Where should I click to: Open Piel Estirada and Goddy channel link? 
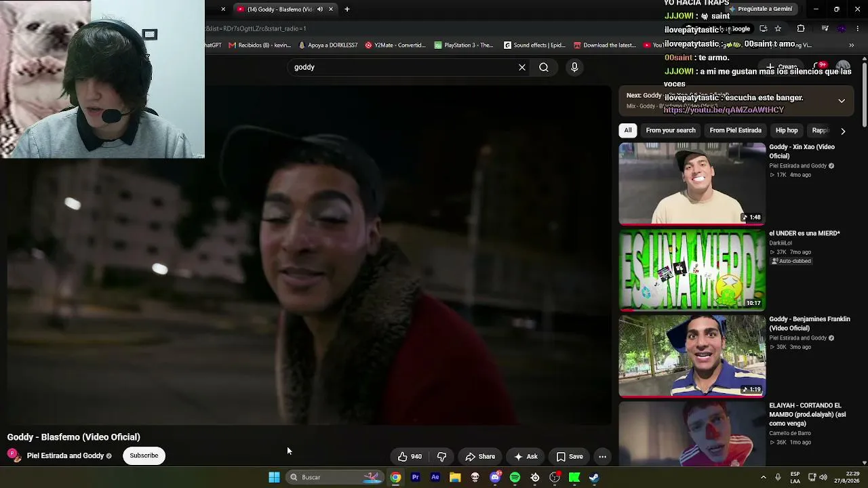65,456
